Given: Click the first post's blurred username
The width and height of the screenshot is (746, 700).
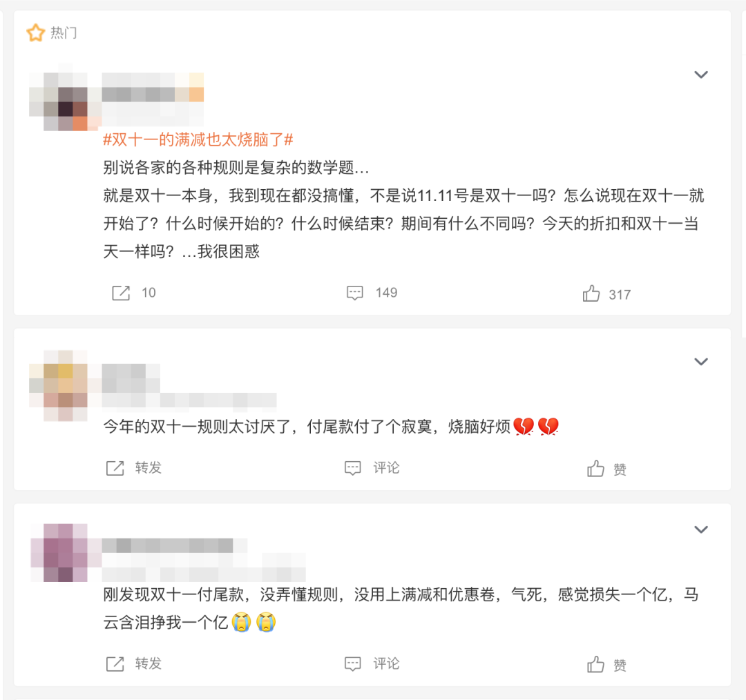Looking at the screenshot, I should point(153,87).
